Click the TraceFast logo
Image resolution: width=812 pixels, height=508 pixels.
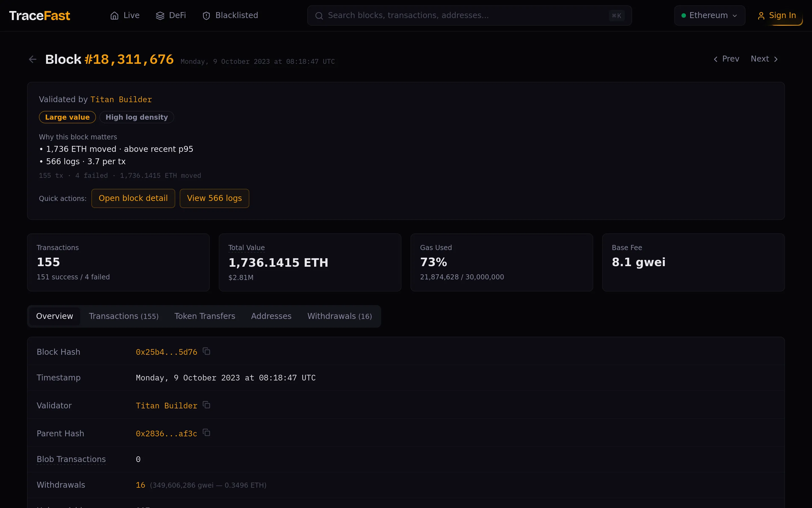tap(39, 16)
